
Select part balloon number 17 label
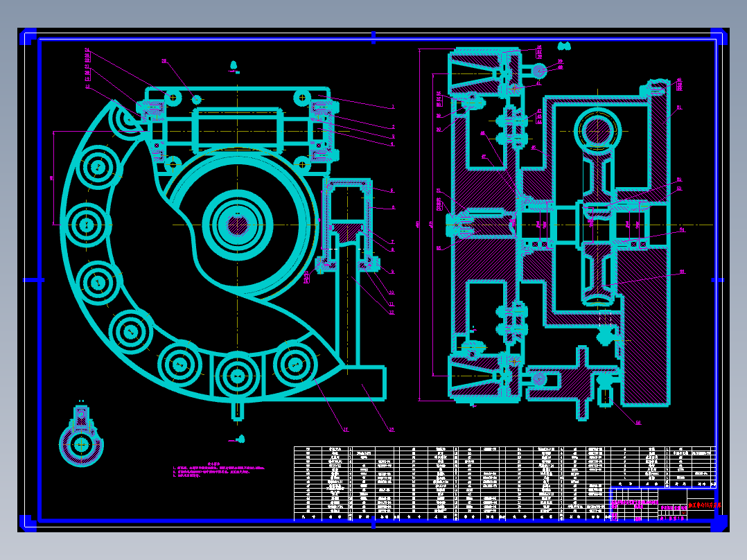point(345,430)
